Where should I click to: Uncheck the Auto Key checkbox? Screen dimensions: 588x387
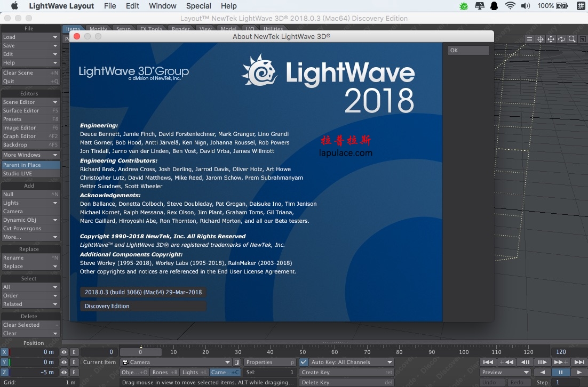(304, 362)
